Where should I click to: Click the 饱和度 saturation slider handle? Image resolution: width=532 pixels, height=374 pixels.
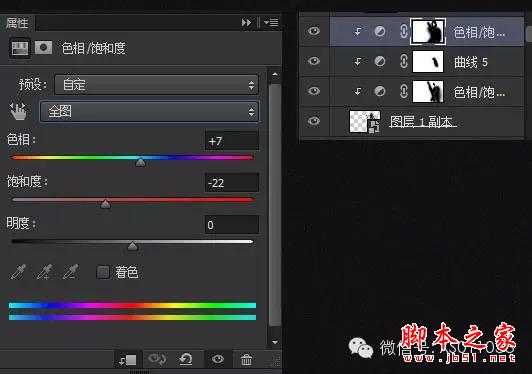106,204
